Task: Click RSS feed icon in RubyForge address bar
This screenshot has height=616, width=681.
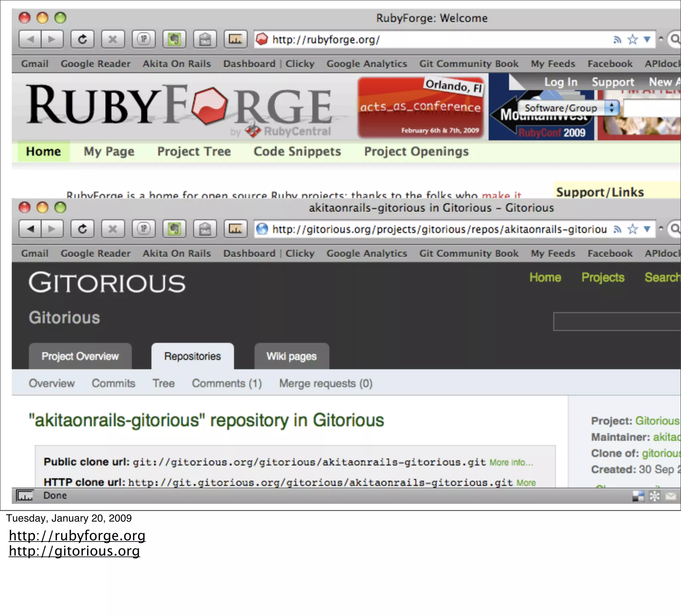Action: point(617,40)
